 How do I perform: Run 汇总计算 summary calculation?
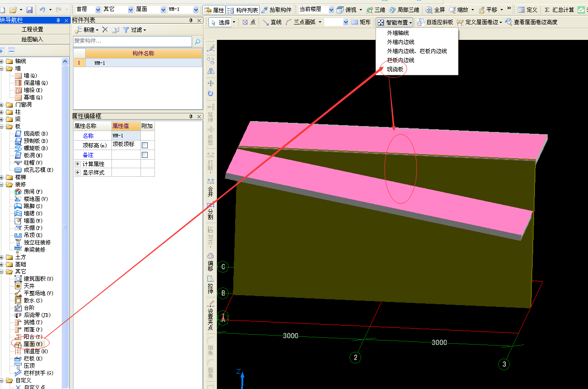559,10
